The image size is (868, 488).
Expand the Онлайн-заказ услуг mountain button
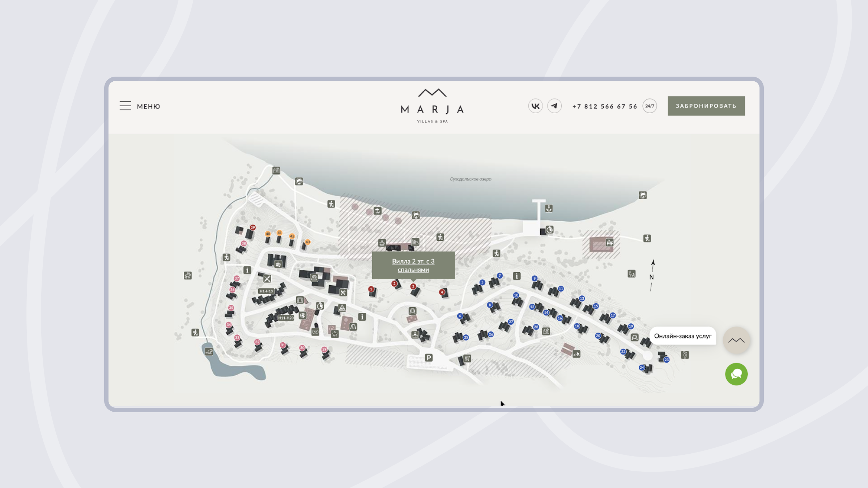pyautogui.click(x=736, y=340)
